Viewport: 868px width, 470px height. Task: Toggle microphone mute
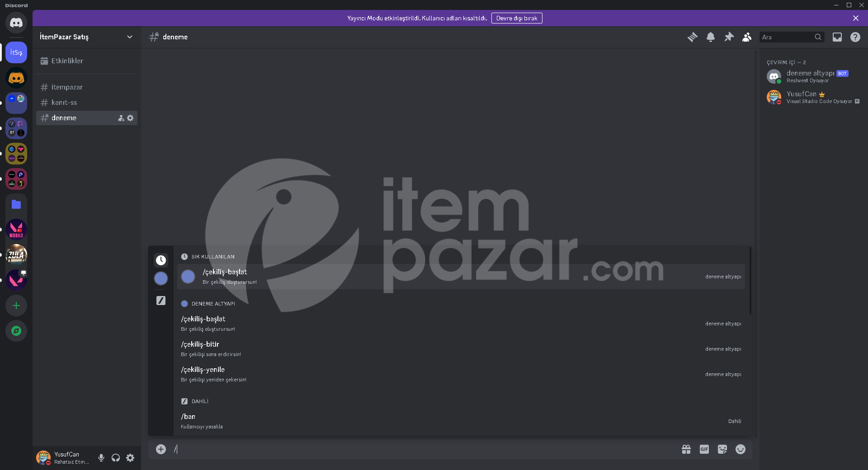coord(101,458)
